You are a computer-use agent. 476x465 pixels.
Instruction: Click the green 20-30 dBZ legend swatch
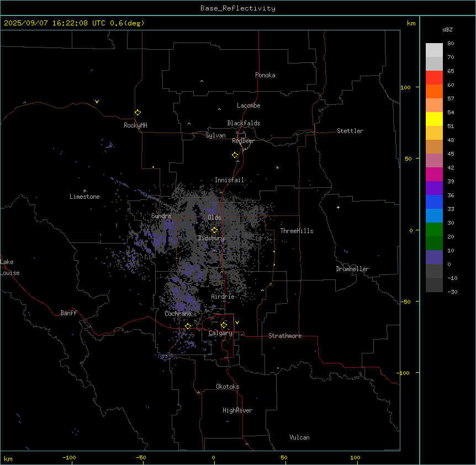434,230
